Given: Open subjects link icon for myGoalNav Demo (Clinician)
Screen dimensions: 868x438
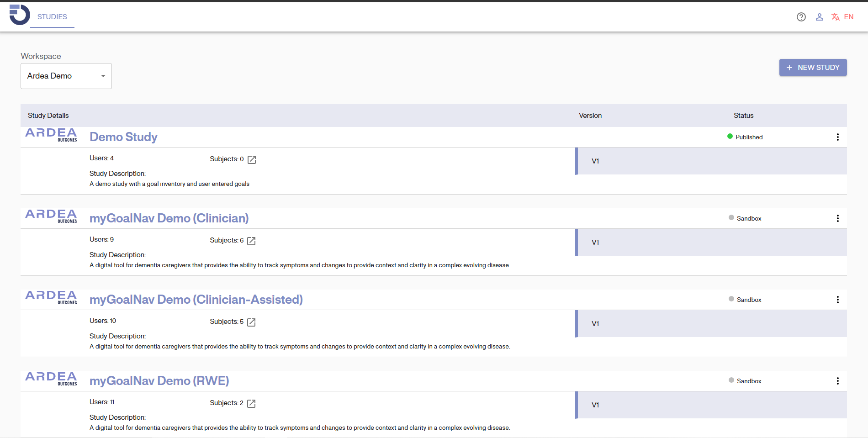Looking at the screenshot, I should 251,241.
